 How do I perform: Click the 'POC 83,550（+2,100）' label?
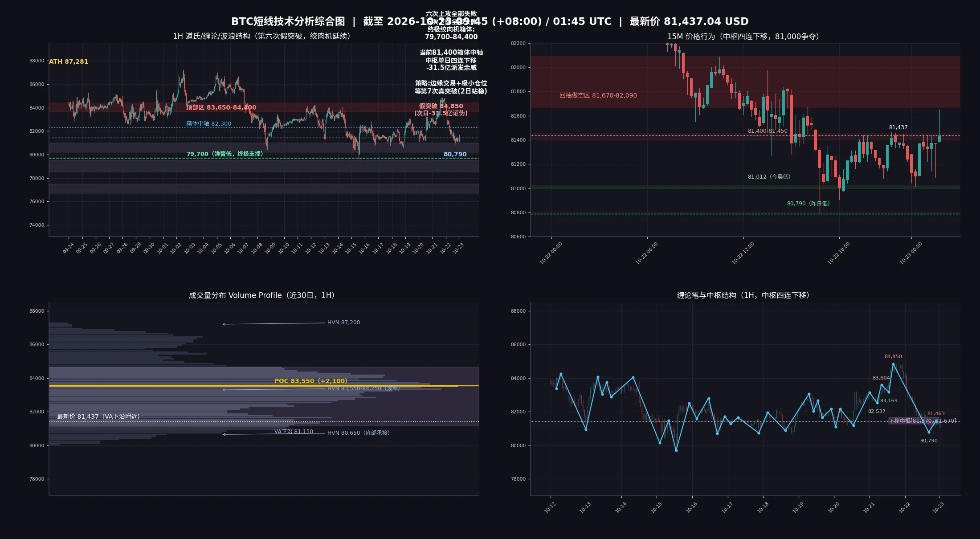pyautogui.click(x=311, y=381)
